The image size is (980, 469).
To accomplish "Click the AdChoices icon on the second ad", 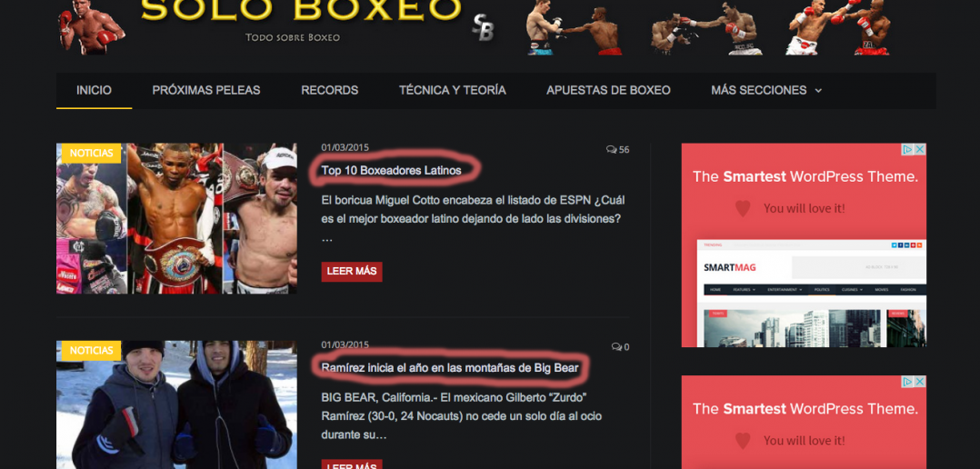I will [908, 381].
